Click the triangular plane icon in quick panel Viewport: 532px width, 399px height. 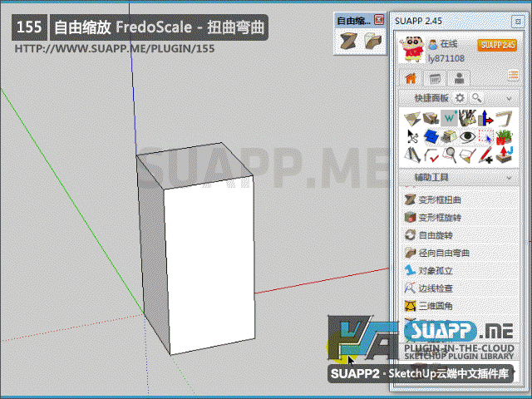tap(412, 119)
